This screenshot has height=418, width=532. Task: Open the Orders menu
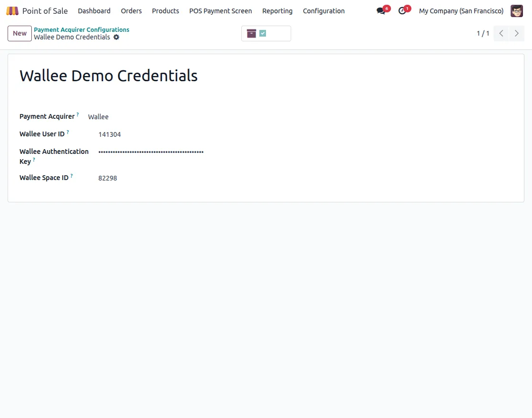pyautogui.click(x=131, y=11)
